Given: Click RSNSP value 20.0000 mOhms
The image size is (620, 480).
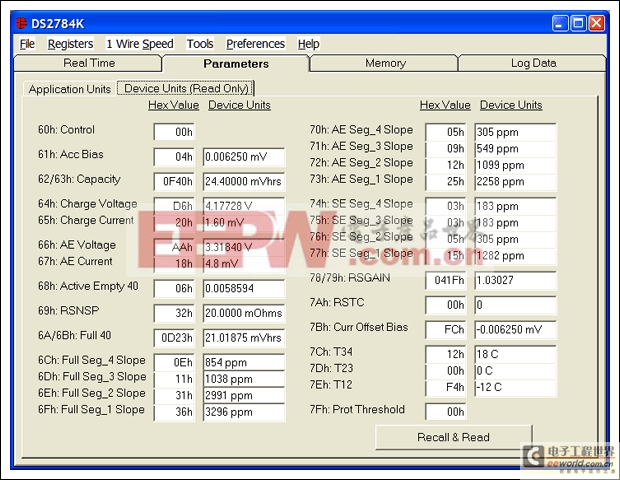Looking at the screenshot, I should pos(244,313).
